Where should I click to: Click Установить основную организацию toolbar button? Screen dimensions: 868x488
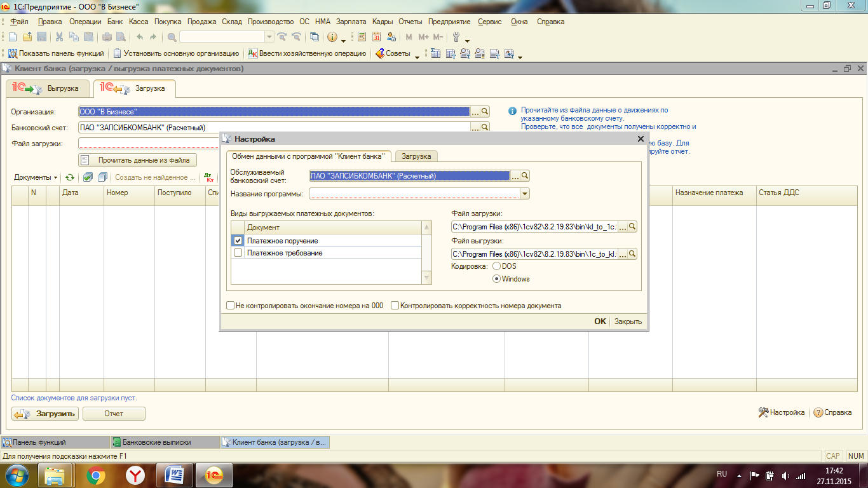tap(176, 53)
